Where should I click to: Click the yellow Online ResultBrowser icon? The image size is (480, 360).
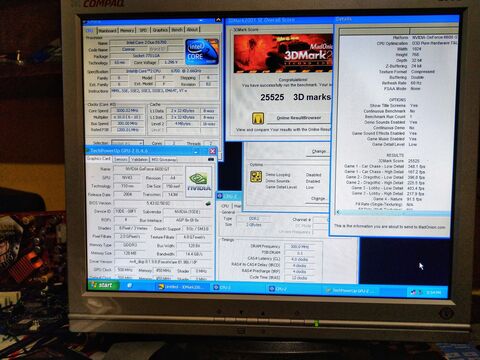(258, 118)
